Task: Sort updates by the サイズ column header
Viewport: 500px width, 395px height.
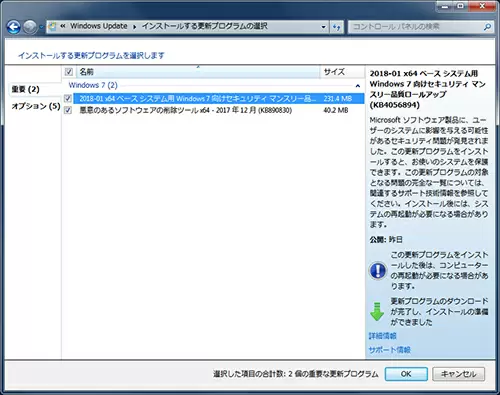Action: [x=342, y=72]
